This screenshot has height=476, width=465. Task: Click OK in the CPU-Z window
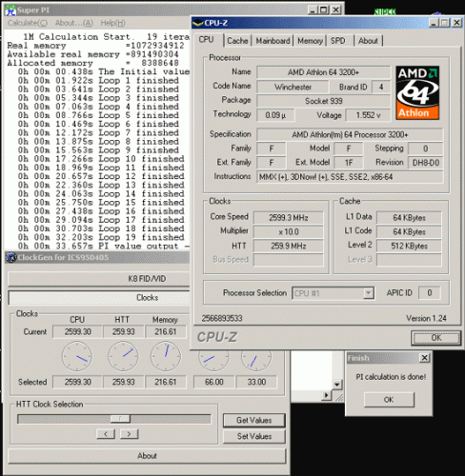coord(435,338)
